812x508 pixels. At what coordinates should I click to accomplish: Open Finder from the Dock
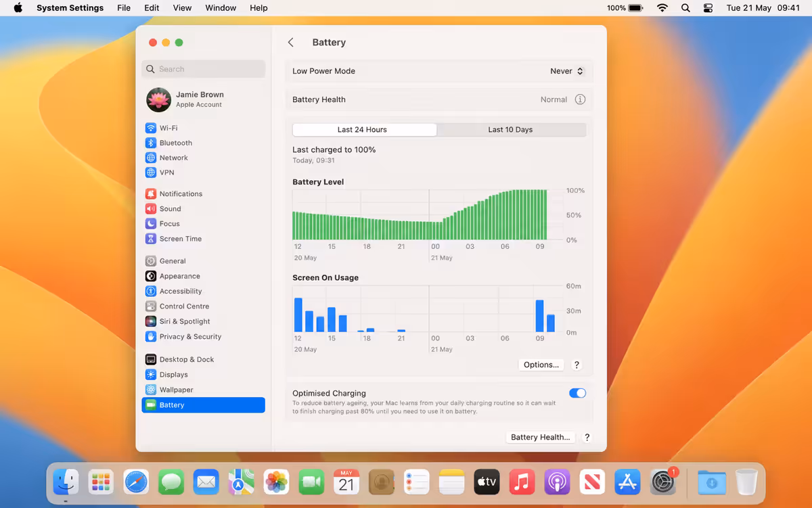click(x=66, y=482)
